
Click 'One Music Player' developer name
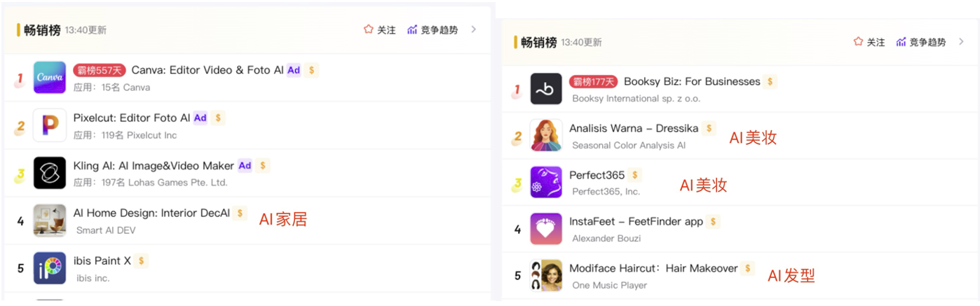pos(609,285)
